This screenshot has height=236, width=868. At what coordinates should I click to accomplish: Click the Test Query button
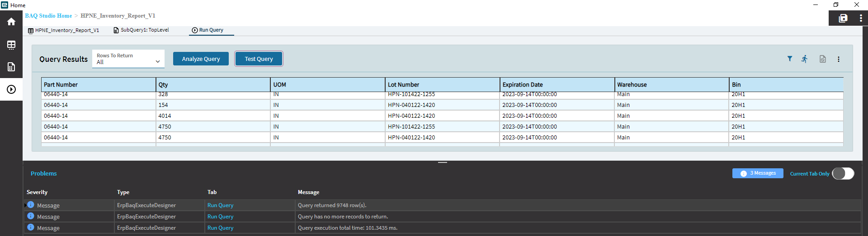point(259,59)
